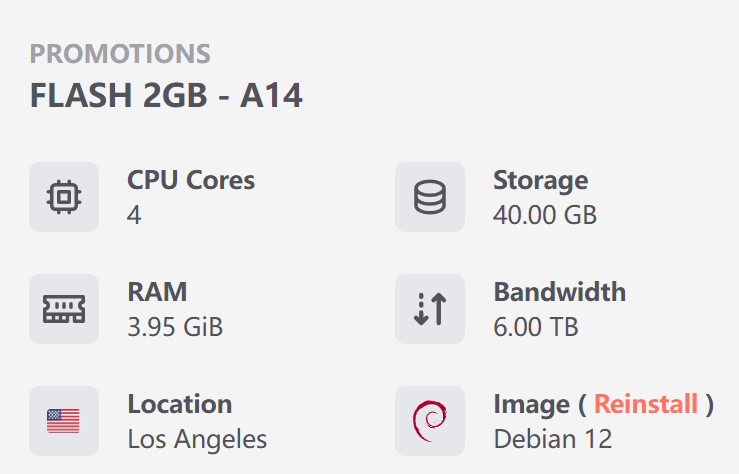Click the FLASH 2GB - A14 title

point(166,96)
